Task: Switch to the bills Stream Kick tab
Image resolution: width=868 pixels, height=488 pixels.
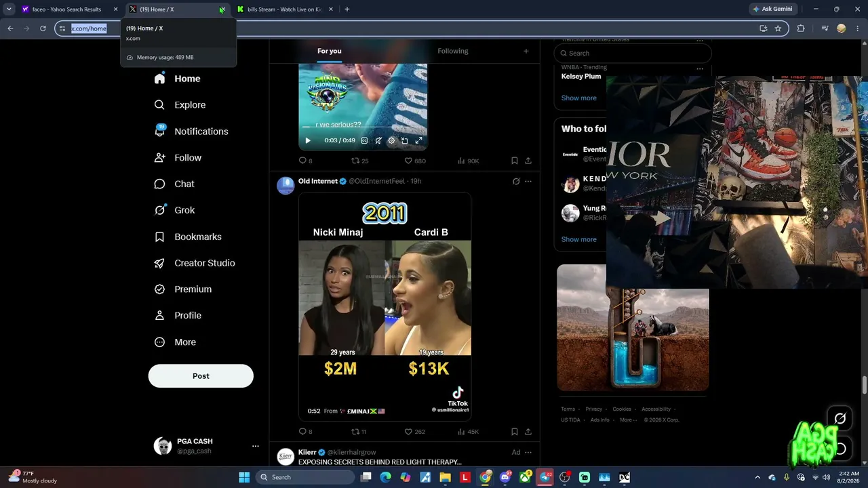Action: pyautogui.click(x=283, y=9)
